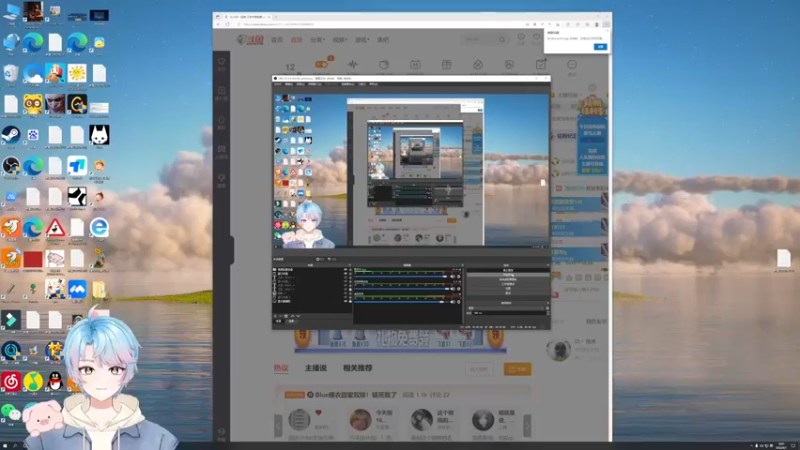This screenshot has width=800, height=450.
Task: Open the red NetEase Cloud Music shortcut
Action: point(11,381)
